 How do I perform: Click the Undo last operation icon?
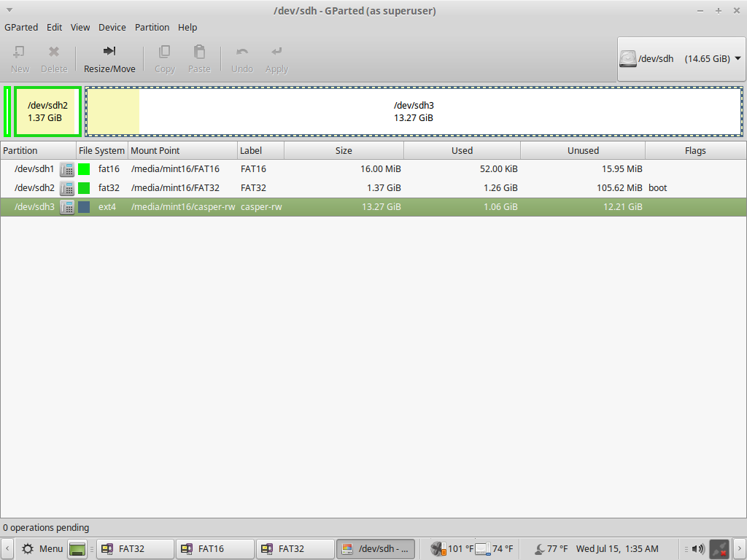coord(241,52)
